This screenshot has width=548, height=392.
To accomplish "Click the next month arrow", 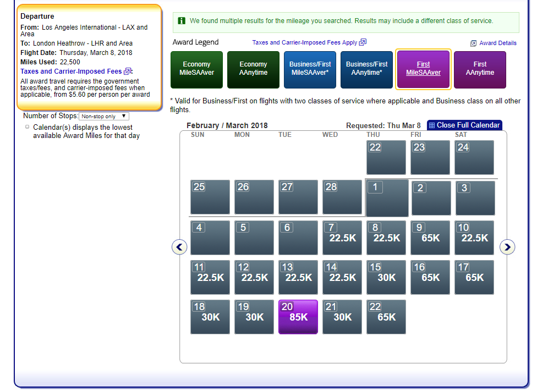I will [507, 247].
